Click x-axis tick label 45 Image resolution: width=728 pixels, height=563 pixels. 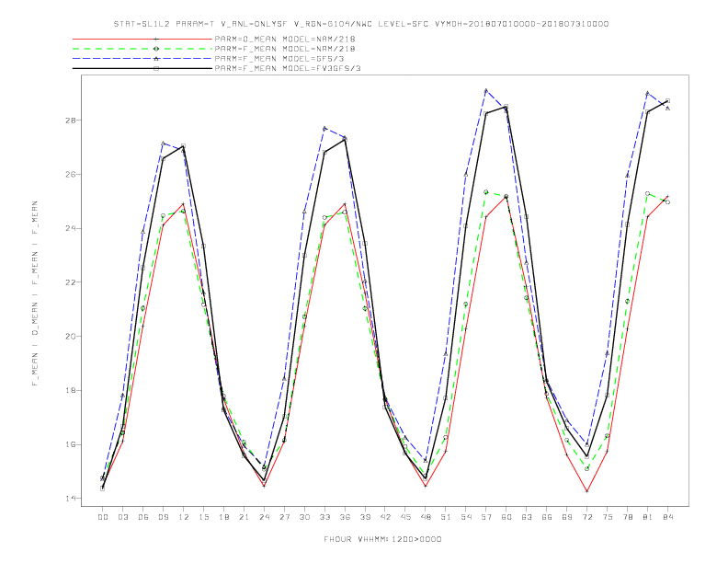pos(405,517)
